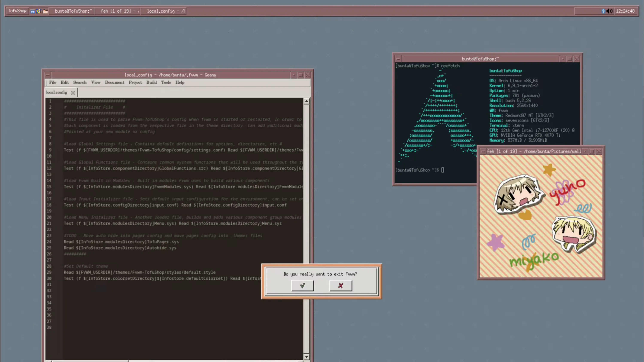Open Geany's Help menu
The height and width of the screenshot is (362, 644).
pos(180,82)
